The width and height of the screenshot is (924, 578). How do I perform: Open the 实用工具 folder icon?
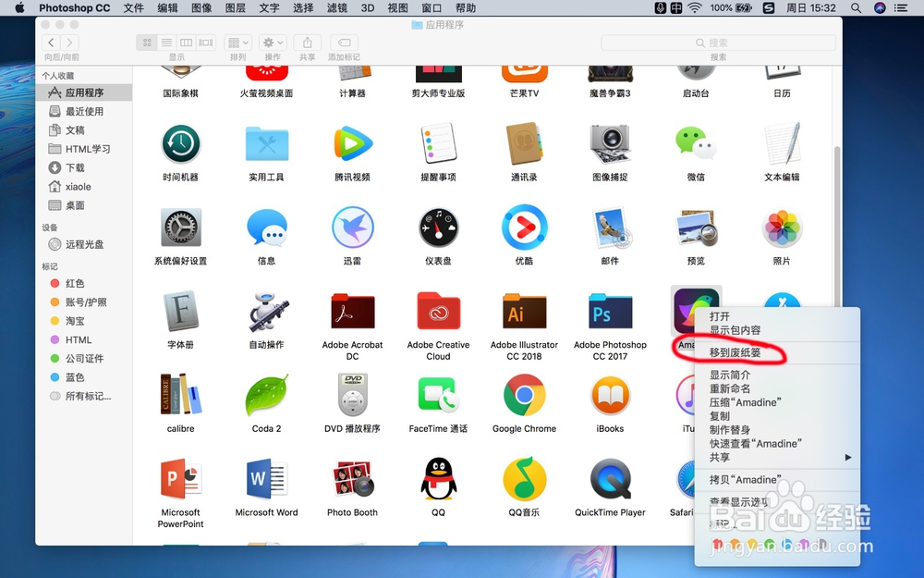click(x=266, y=143)
